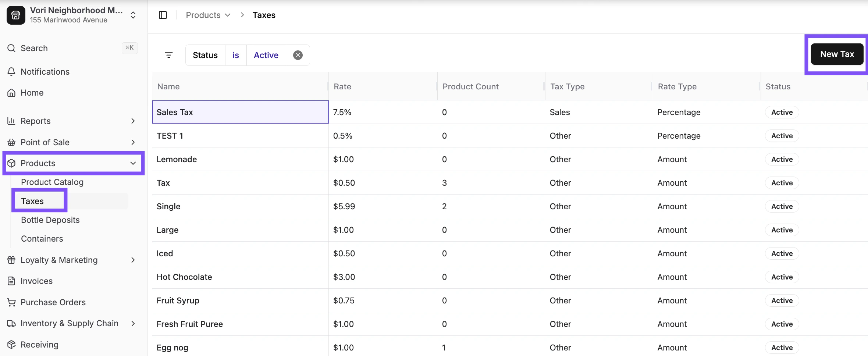The width and height of the screenshot is (868, 356).
Task: Change the filter value Active
Action: click(266, 55)
